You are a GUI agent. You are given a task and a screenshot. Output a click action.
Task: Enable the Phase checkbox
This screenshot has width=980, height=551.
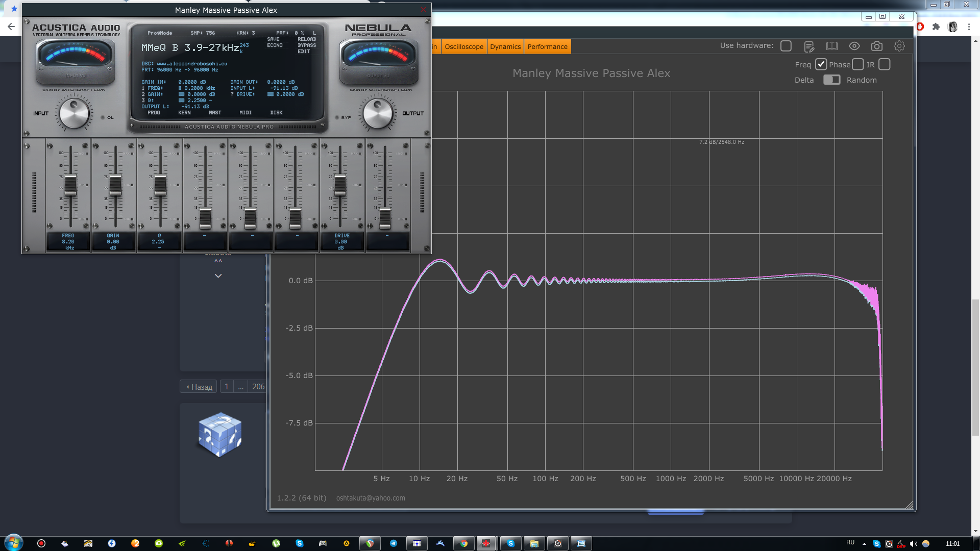[858, 64]
